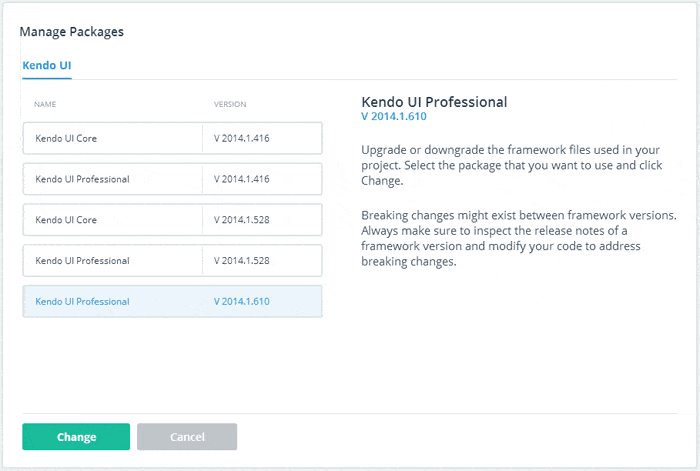
Task: Select Kendo UI Core V 2014.1.416 row
Action: pos(172,138)
